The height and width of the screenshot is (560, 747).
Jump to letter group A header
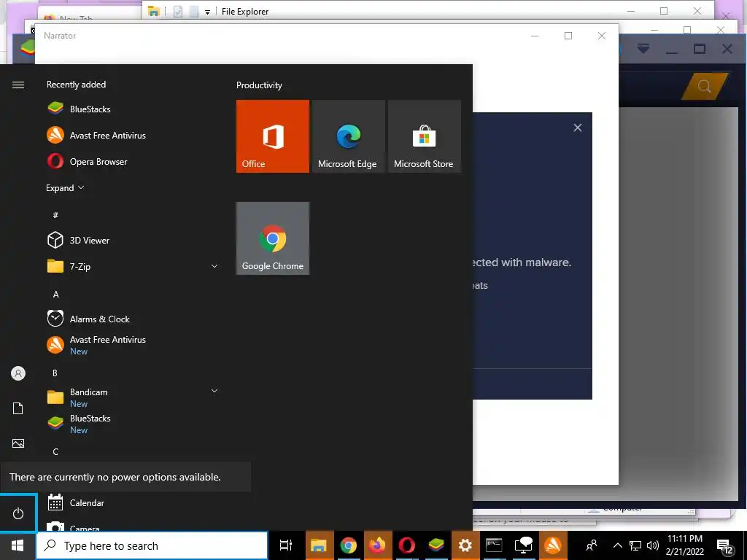pyautogui.click(x=55, y=295)
